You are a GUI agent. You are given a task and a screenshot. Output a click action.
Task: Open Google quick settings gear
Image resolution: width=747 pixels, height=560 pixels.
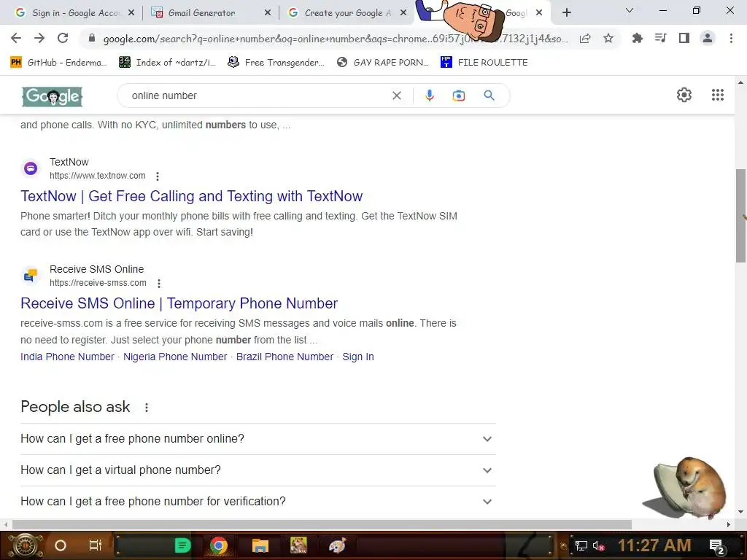pyautogui.click(x=684, y=95)
